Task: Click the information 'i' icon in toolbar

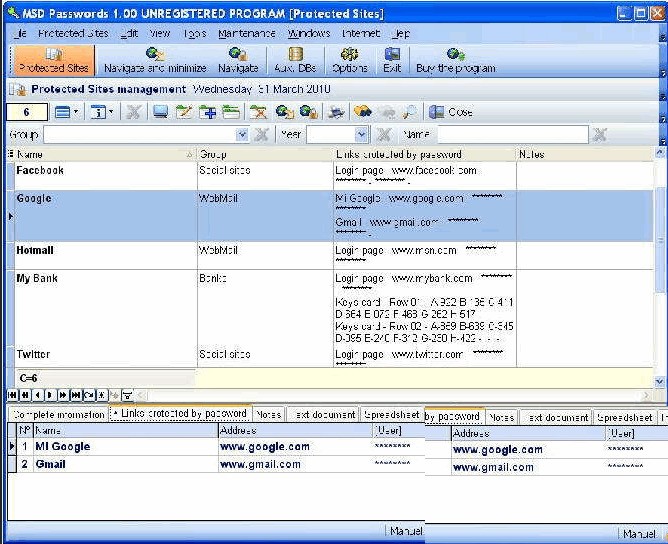Action: [98, 112]
